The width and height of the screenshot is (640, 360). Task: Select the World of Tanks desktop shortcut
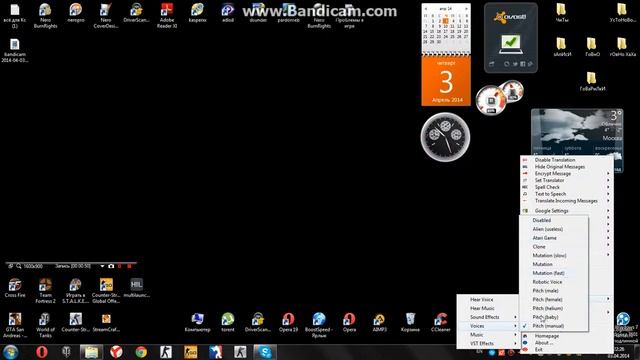tap(45, 325)
